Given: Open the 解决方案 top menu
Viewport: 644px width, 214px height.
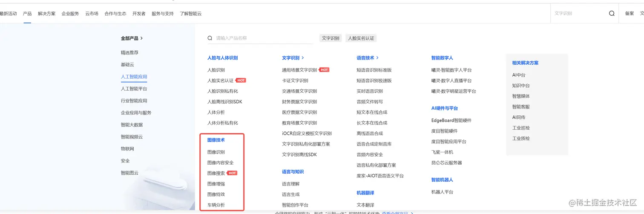Looking at the screenshot, I should tap(46, 14).
